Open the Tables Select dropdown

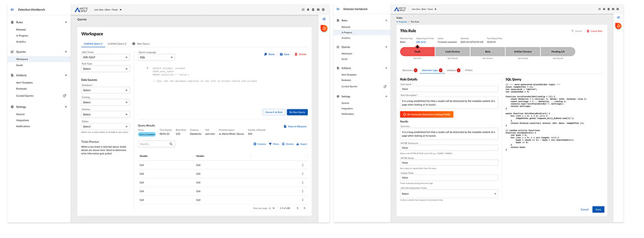[x=106, y=126]
